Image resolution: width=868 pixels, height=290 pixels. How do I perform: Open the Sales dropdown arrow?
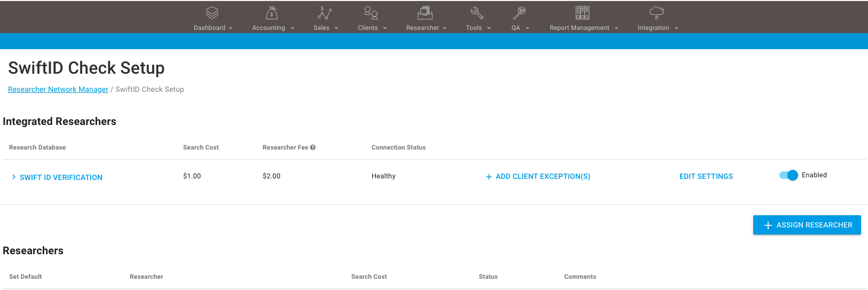(x=336, y=28)
